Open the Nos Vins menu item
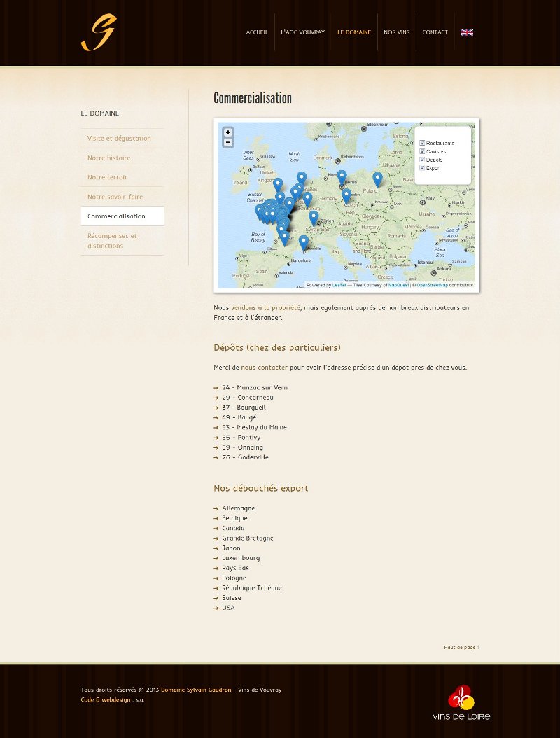Viewport: 560px width, 738px height. 396,32
